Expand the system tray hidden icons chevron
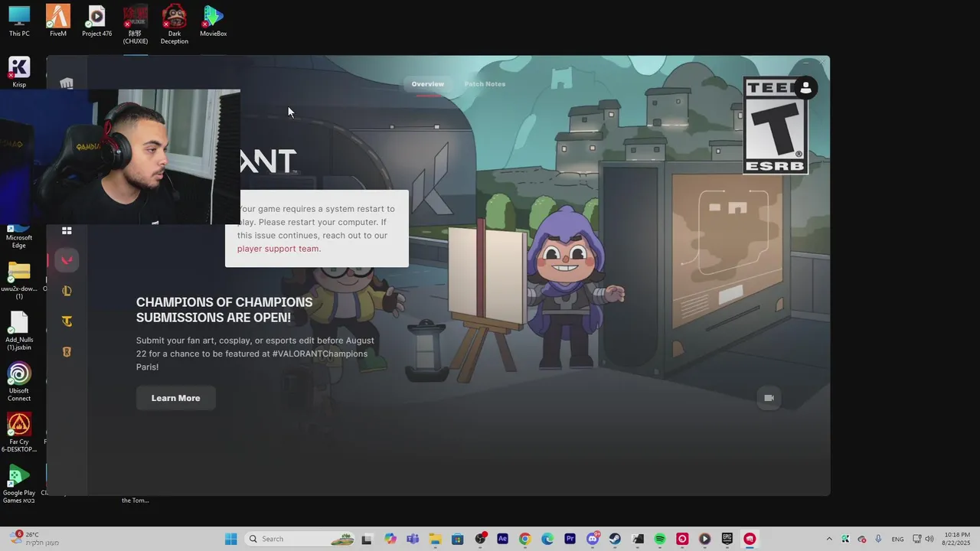Screen dimensions: 980x551 tap(829, 539)
